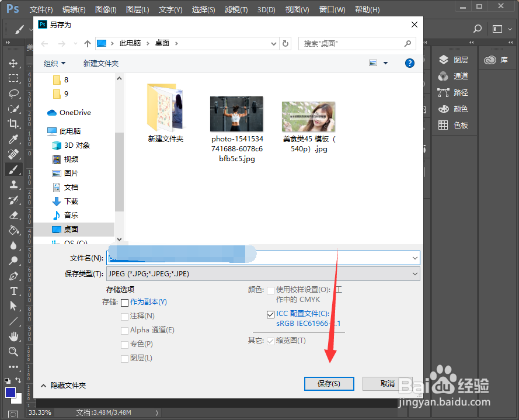Uncheck the ICC 配置文件 checkbox
519x420 pixels.
[270, 314]
